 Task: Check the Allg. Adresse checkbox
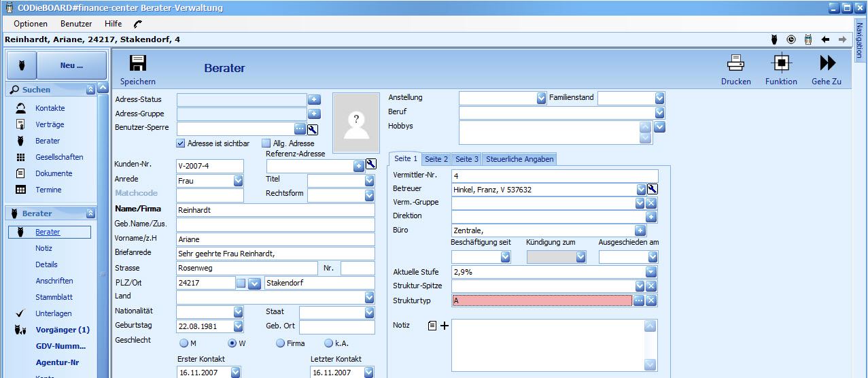coord(266,143)
